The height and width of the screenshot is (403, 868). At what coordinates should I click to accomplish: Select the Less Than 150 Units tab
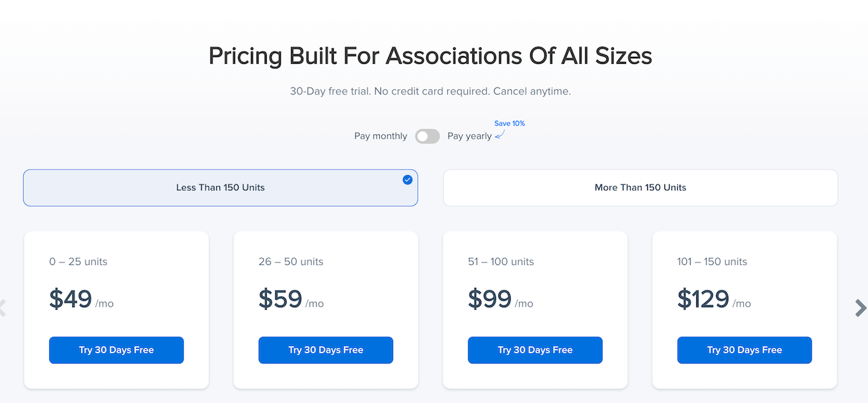tap(220, 188)
